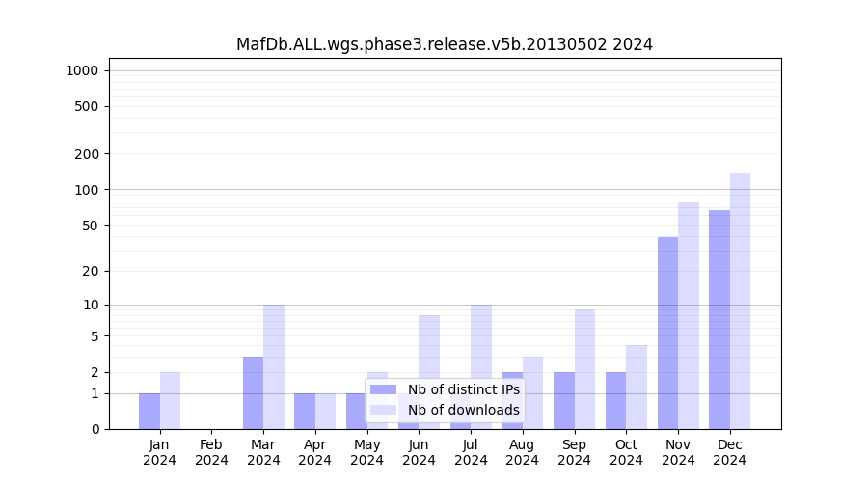Click the 'Nb of distinct IPs' legend swatch
Image resolution: width=868 pixels, height=482 pixels.
pyautogui.click(x=383, y=389)
